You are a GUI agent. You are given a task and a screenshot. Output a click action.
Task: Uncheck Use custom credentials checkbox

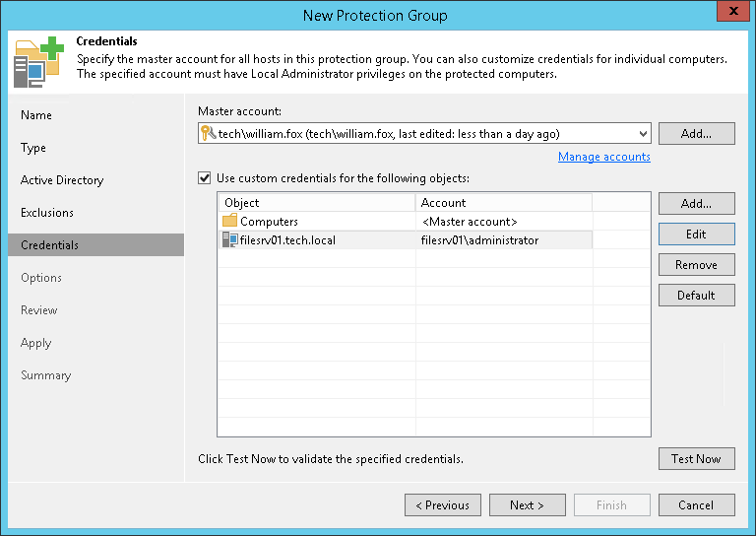[205, 178]
